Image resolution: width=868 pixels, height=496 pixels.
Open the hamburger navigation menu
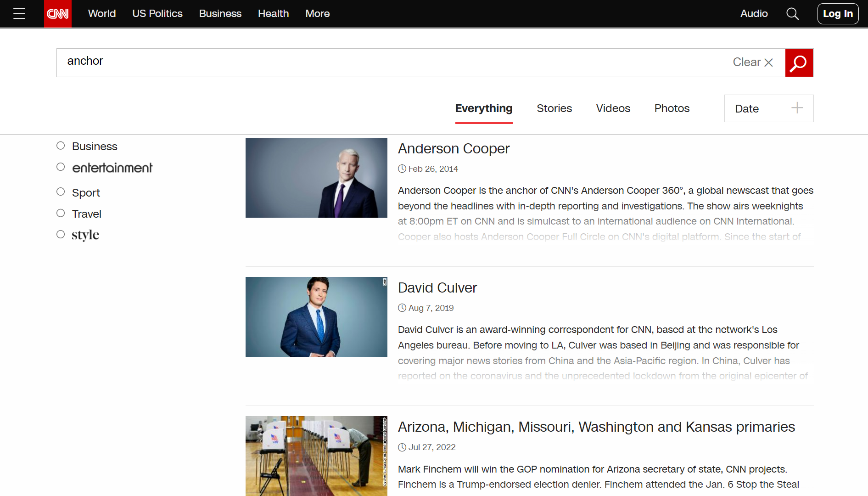click(19, 14)
